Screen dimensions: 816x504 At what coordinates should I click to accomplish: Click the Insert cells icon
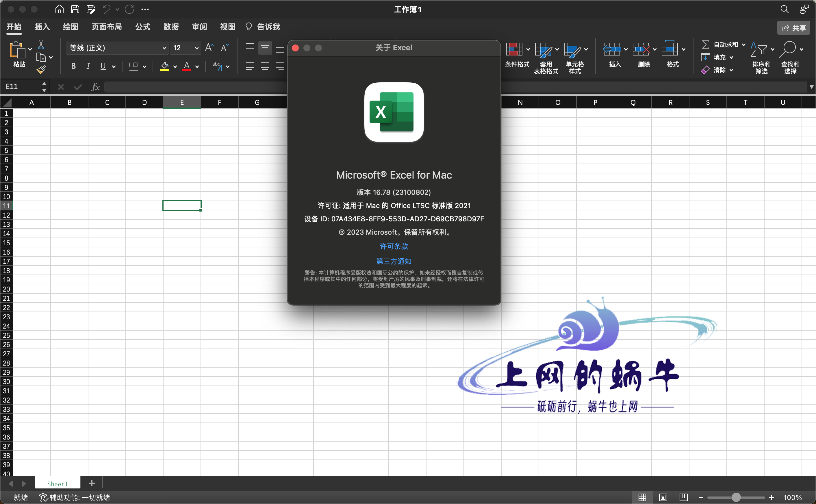612,49
